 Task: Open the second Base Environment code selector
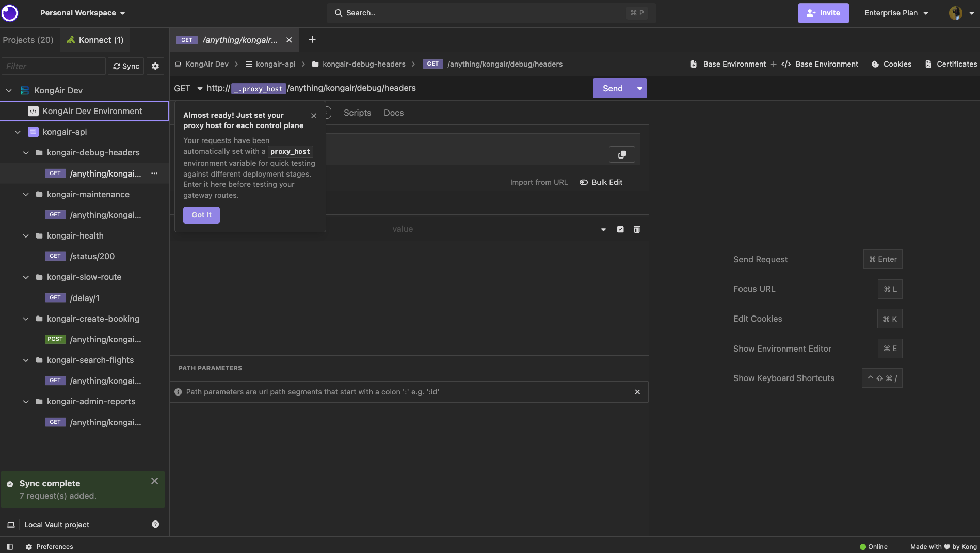tap(820, 64)
